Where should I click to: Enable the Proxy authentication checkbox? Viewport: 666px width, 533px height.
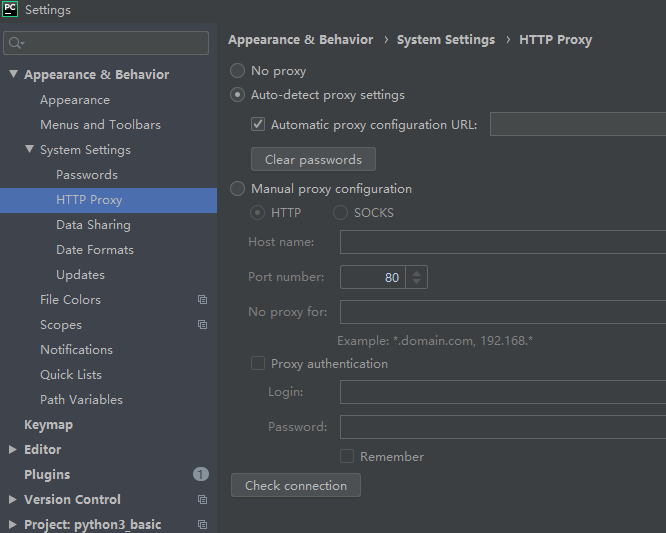258,364
